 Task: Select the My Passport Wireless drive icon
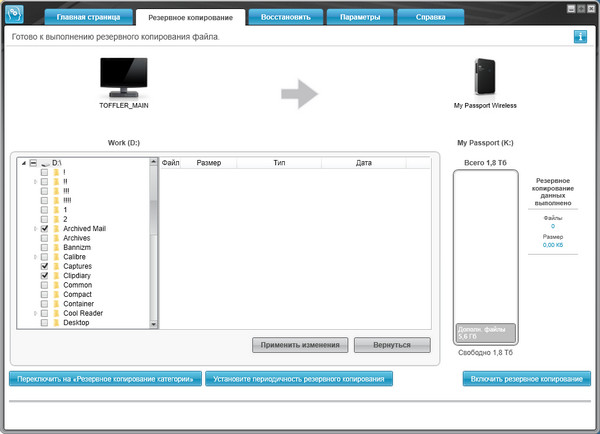click(x=486, y=77)
